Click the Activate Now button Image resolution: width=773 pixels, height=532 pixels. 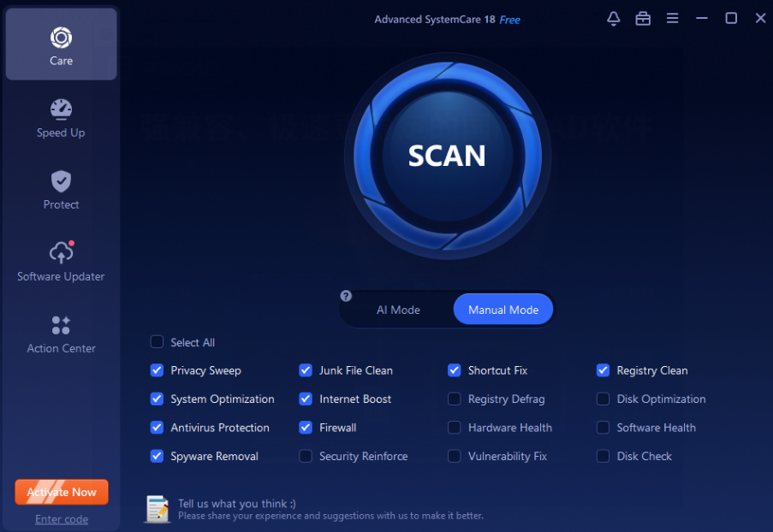pos(62,492)
